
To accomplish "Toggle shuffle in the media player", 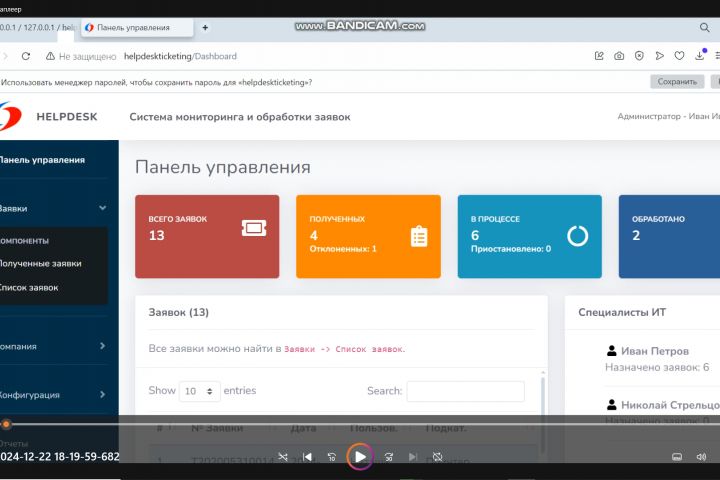I will click(283, 457).
